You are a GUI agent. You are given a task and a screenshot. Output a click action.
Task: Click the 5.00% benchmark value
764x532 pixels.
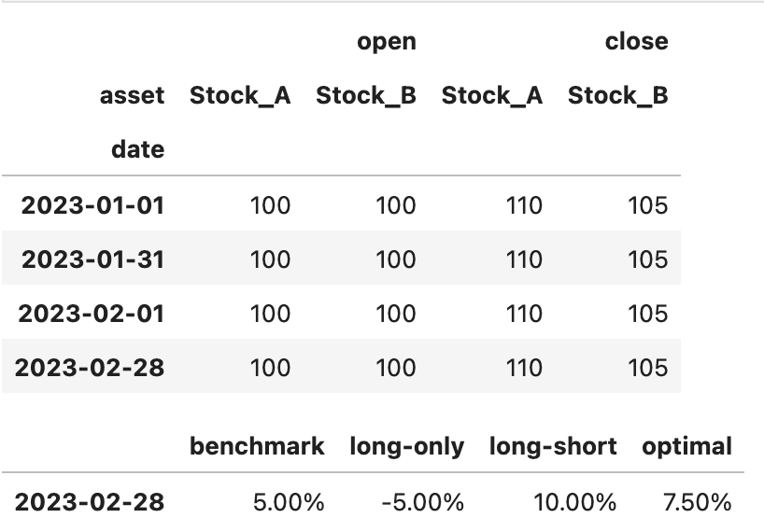point(289,503)
